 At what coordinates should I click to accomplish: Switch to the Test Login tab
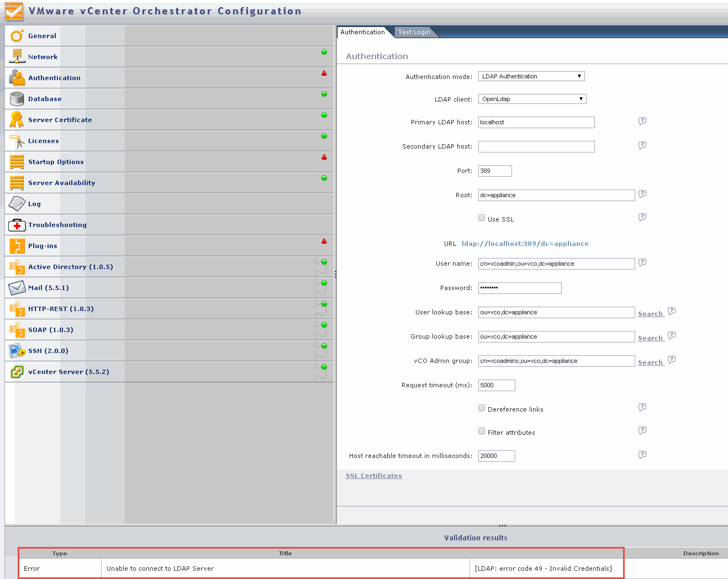[x=414, y=32]
